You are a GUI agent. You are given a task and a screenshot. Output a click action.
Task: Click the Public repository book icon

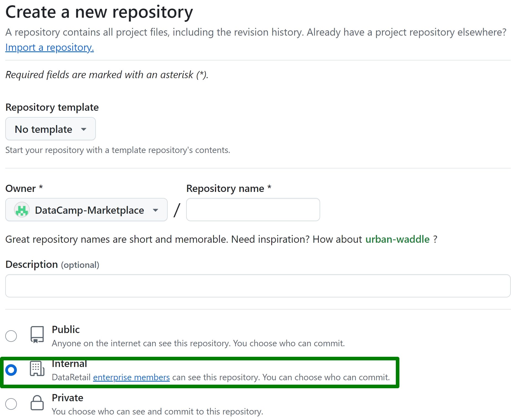[37, 335]
